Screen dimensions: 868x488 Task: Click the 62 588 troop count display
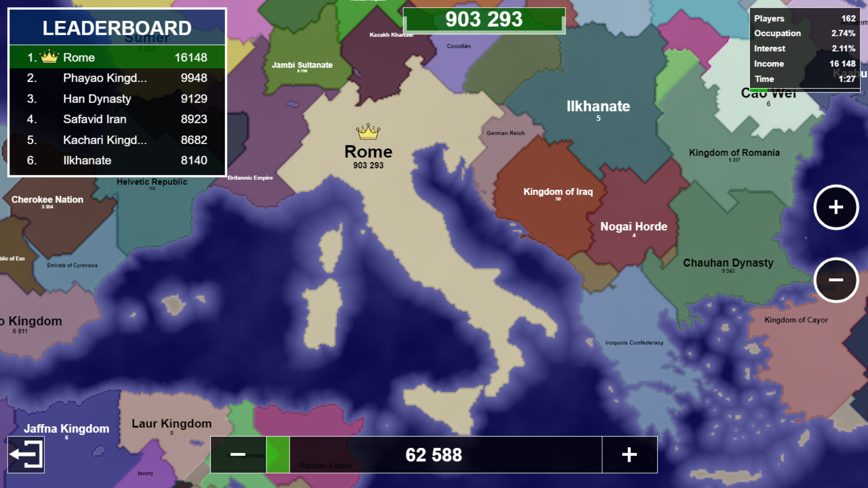point(434,455)
